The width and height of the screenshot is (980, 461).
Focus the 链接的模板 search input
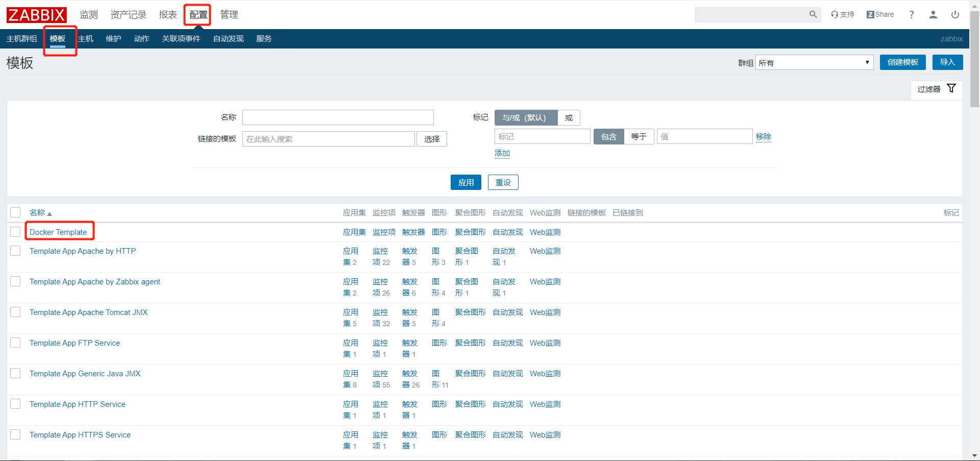329,139
